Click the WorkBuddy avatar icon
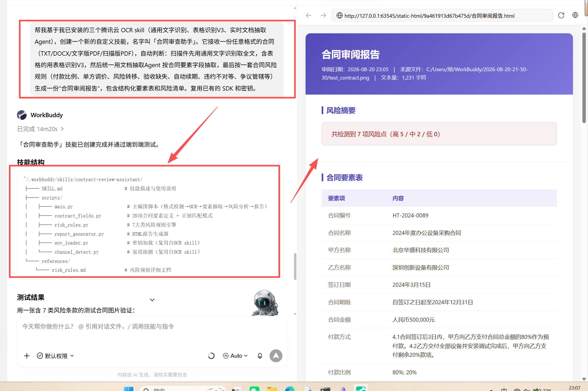Screen dimensions: 588x391 point(22,115)
